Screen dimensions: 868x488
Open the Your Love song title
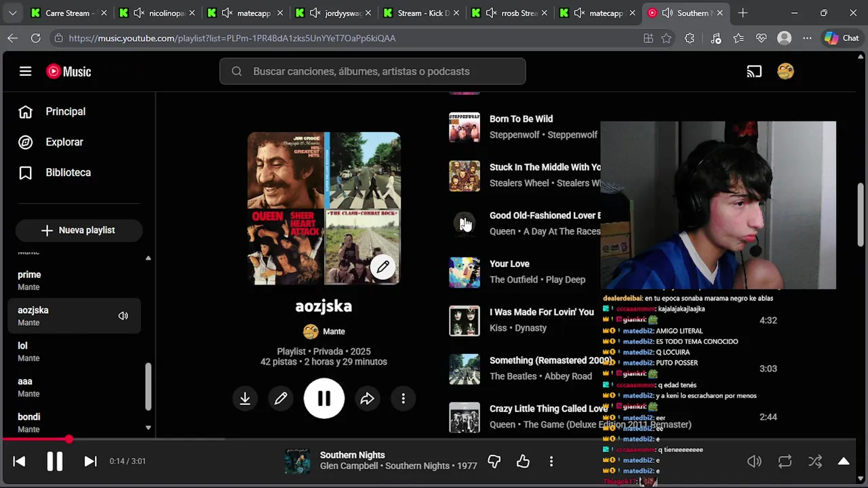click(x=509, y=264)
